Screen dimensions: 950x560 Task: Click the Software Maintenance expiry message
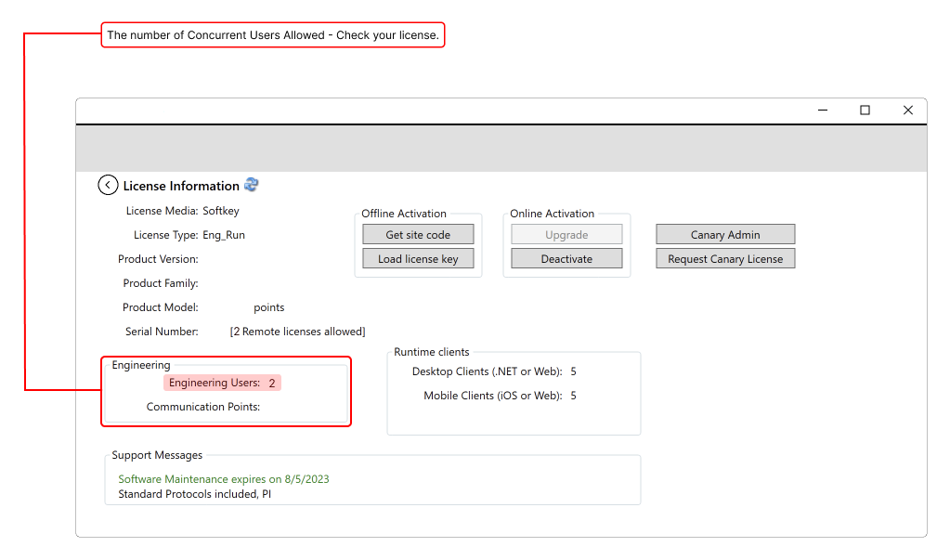click(224, 479)
